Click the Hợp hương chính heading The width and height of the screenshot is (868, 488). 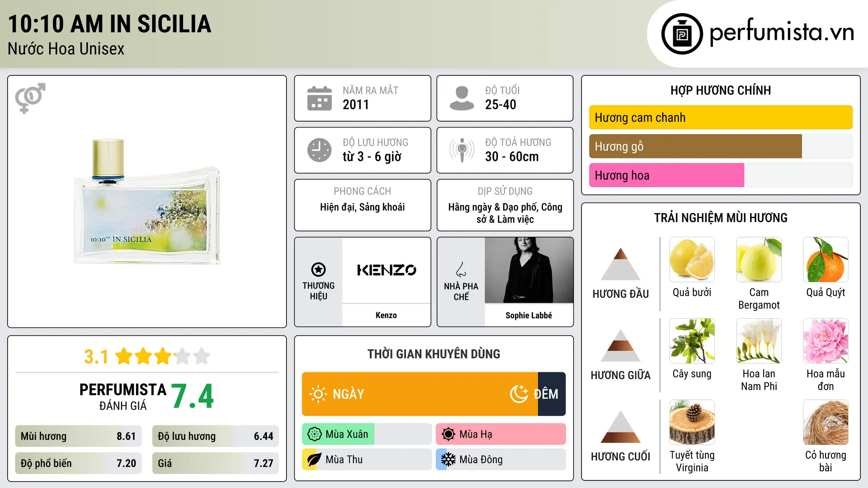click(721, 90)
